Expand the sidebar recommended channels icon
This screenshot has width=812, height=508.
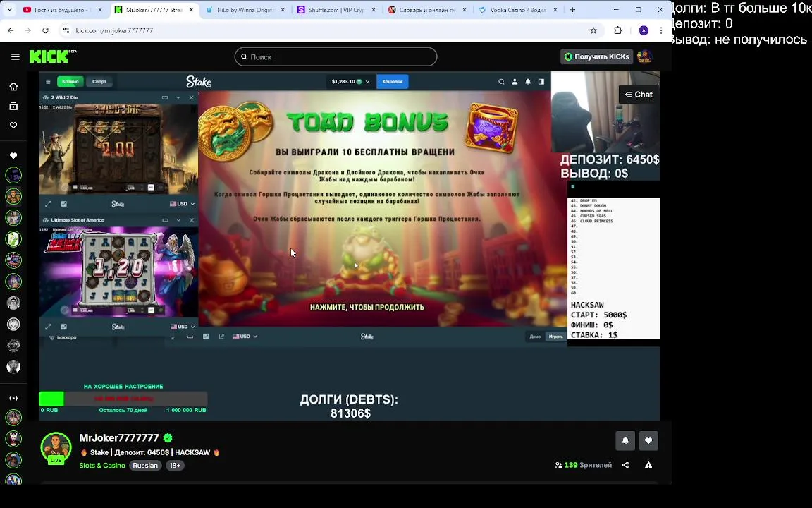coord(13,398)
